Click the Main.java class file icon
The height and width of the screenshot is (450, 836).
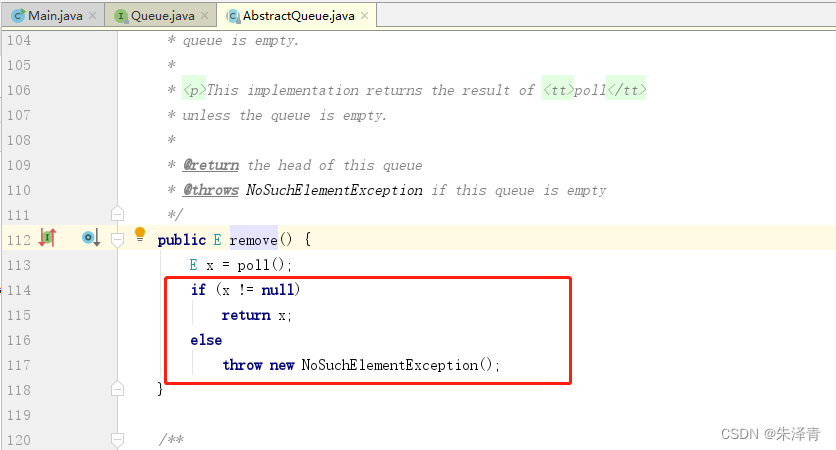click(x=18, y=16)
